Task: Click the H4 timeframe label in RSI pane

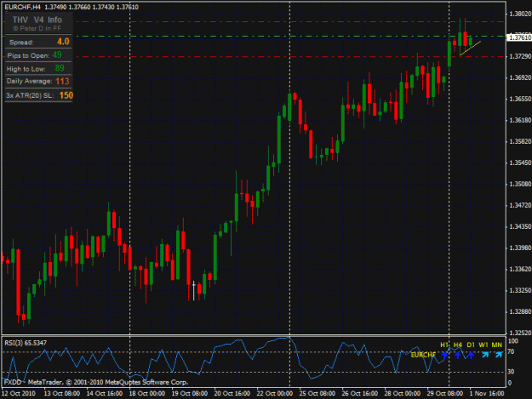Action: (x=458, y=345)
